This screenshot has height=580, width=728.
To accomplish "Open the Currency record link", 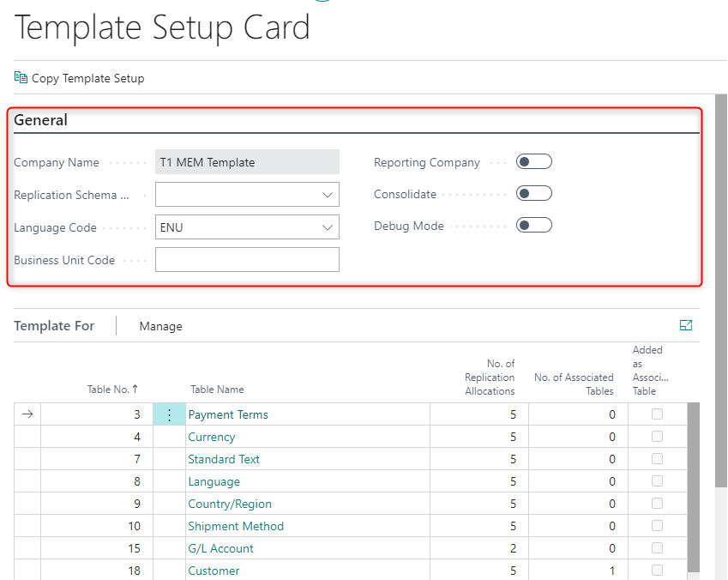I will click(211, 437).
